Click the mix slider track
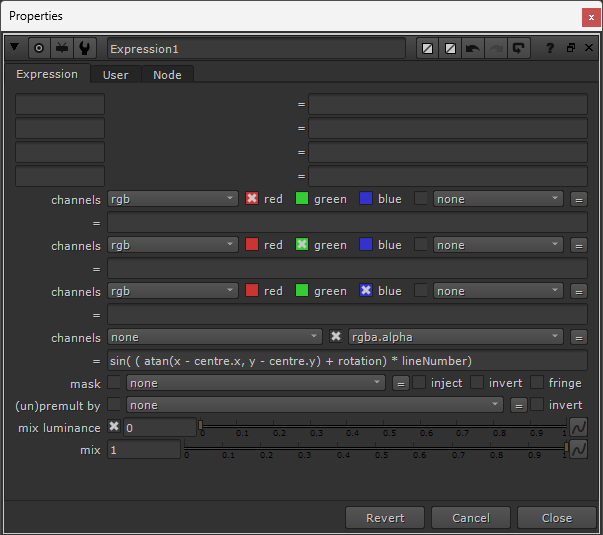Image resolution: width=603 pixels, height=535 pixels. coord(375,447)
